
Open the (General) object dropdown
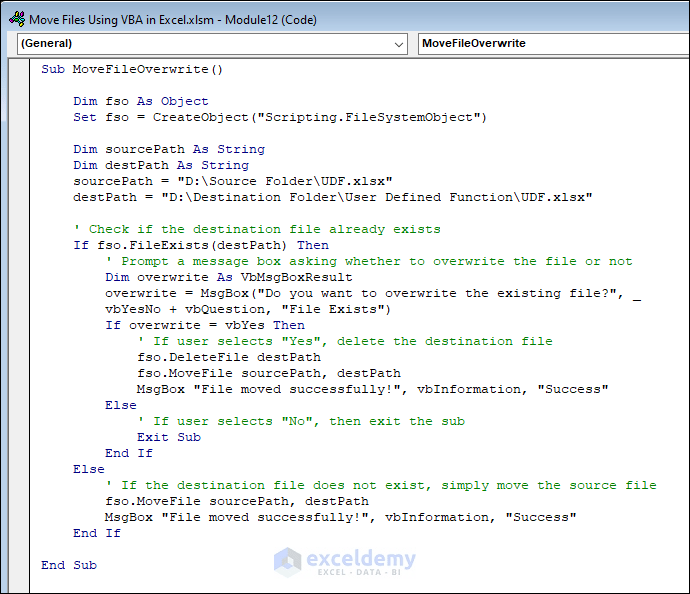tap(212, 44)
